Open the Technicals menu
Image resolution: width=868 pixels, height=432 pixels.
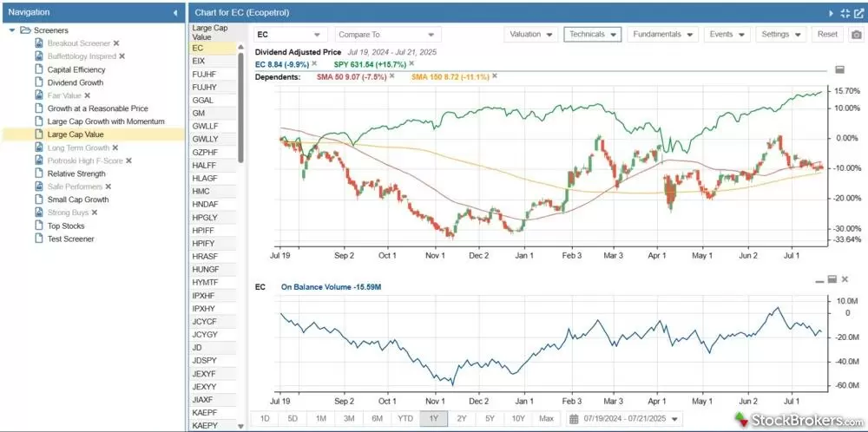coord(593,35)
